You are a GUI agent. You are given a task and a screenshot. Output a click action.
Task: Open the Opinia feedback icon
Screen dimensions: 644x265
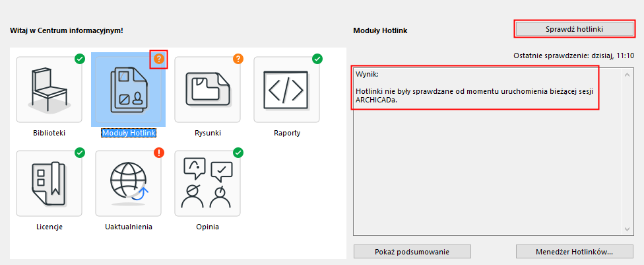pyautogui.click(x=207, y=183)
